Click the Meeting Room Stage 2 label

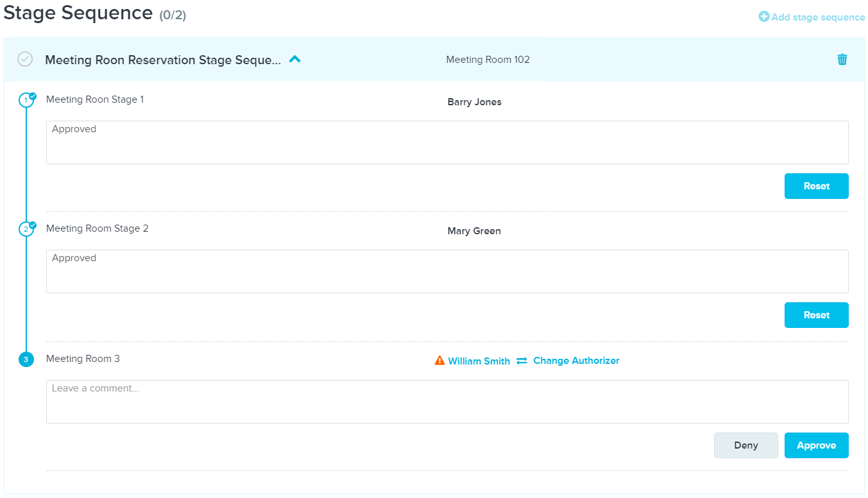98,228
